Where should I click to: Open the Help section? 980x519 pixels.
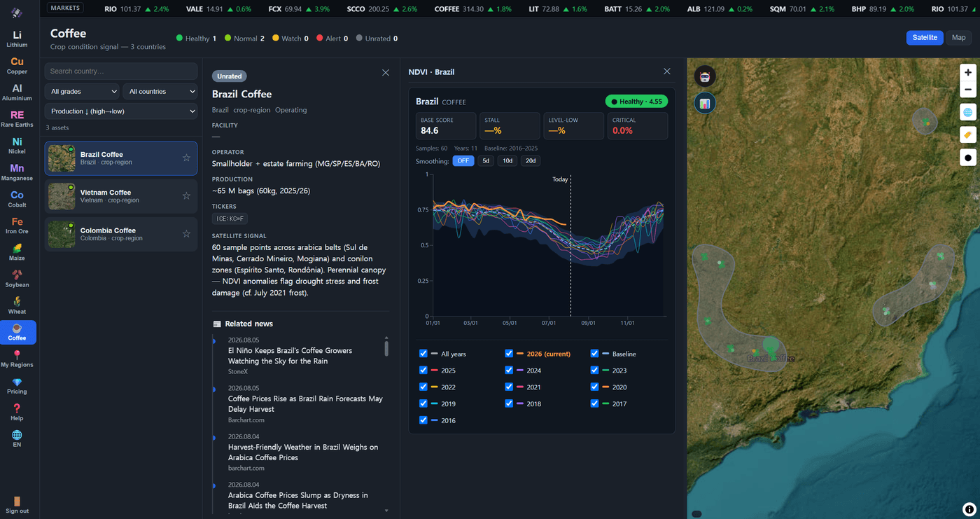coord(17,413)
